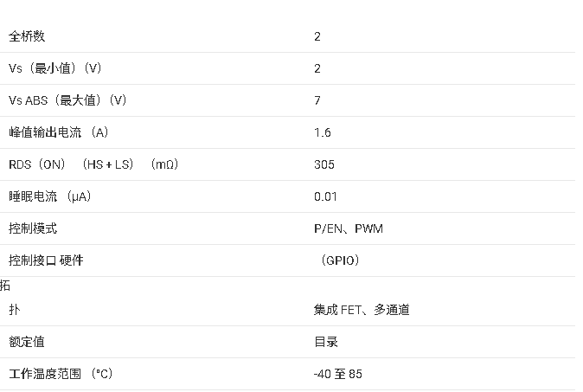Select the 峰值输出电流（A） label
Image resolution: width=583 pixels, height=392 pixels.
[59, 132]
